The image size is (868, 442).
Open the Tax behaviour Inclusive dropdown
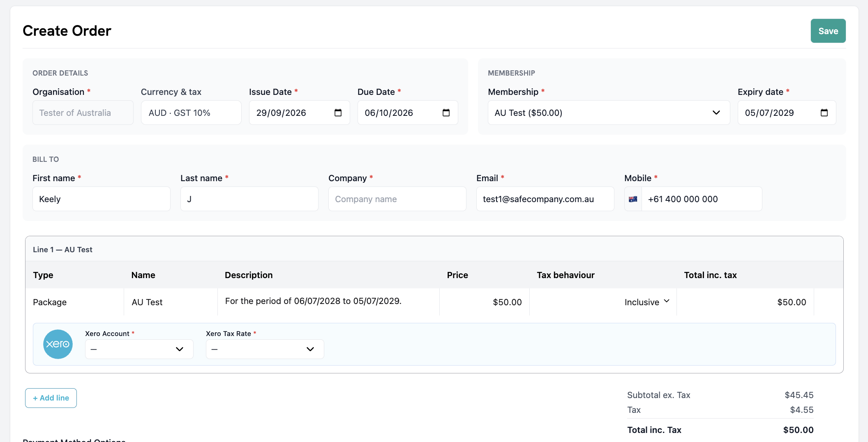pos(647,302)
